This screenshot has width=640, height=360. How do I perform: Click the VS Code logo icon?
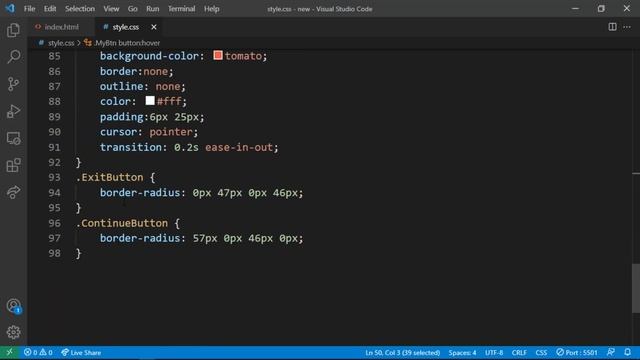(x=10, y=8)
